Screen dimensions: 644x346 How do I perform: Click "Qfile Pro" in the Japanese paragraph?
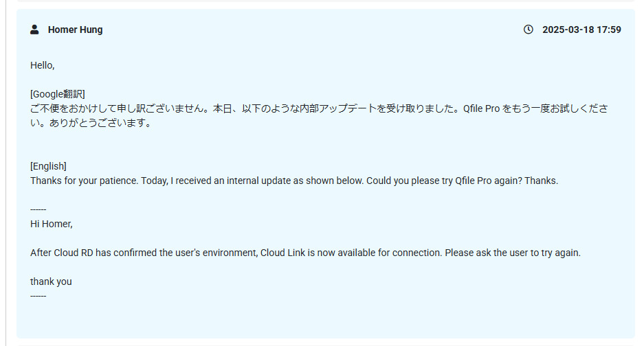point(481,108)
